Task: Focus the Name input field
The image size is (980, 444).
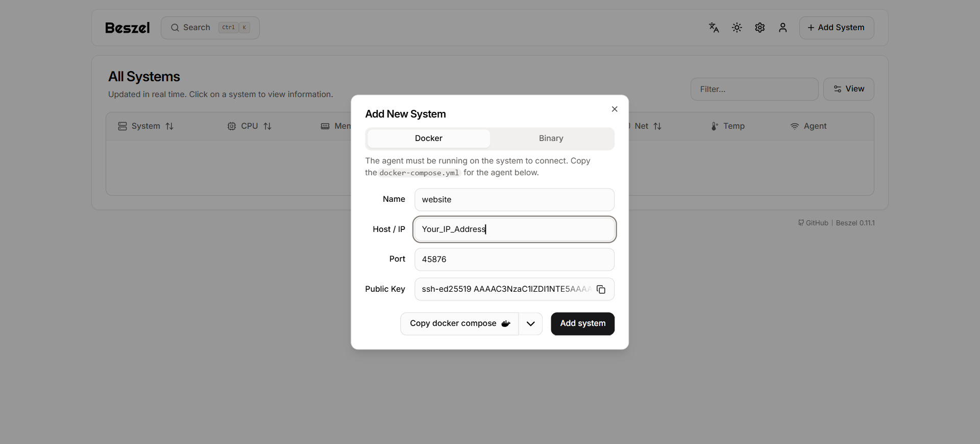Action: 514,200
